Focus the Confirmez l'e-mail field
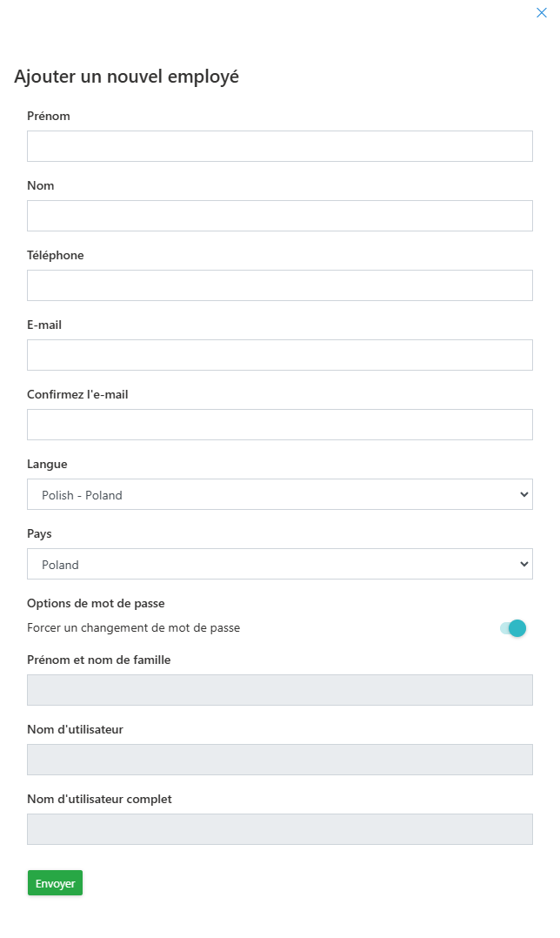This screenshot has width=560, height=938. tap(279, 425)
